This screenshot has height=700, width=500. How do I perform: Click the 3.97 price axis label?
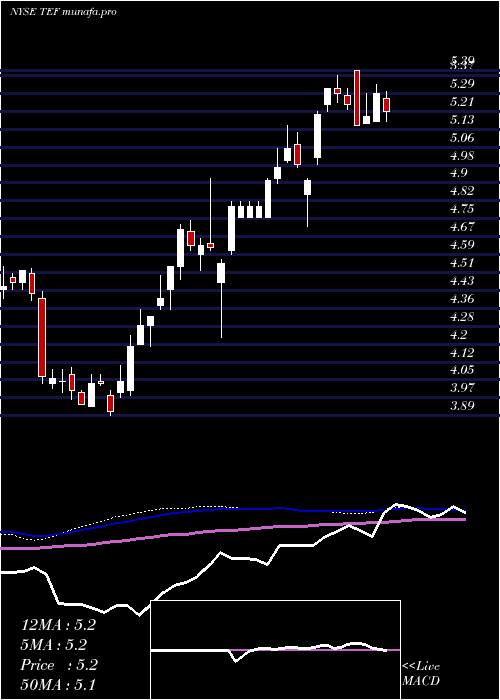point(462,388)
